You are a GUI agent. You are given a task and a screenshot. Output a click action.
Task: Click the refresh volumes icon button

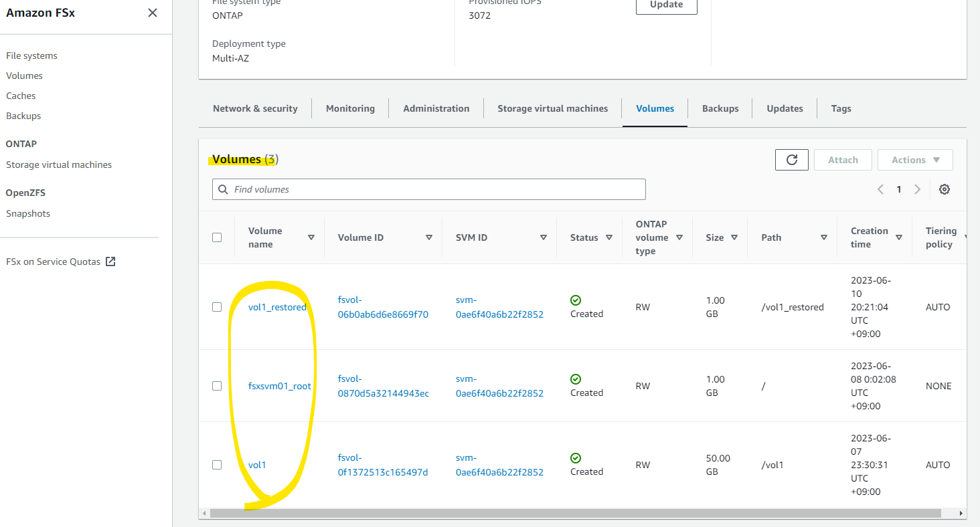click(x=792, y=160)
